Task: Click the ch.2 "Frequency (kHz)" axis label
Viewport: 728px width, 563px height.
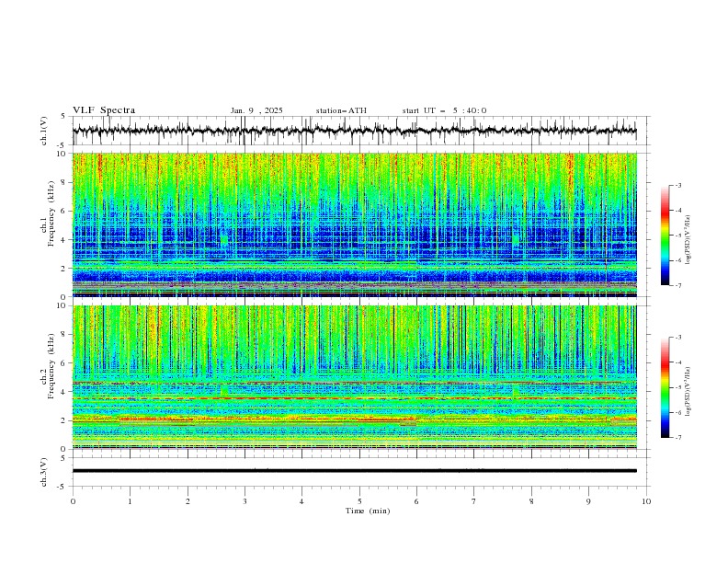Action: click(x=51, y=365)
